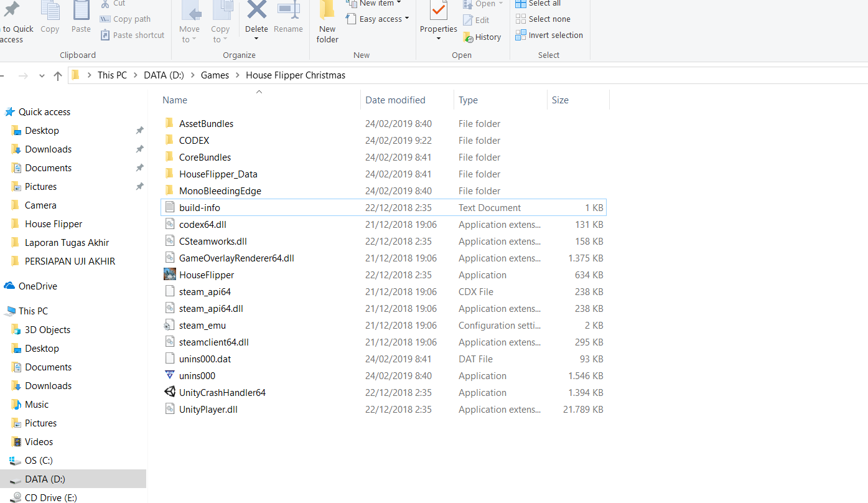Click the unins000 application icon
The image size is (868, 503).
pyautogui.click(x=170, y=375)
